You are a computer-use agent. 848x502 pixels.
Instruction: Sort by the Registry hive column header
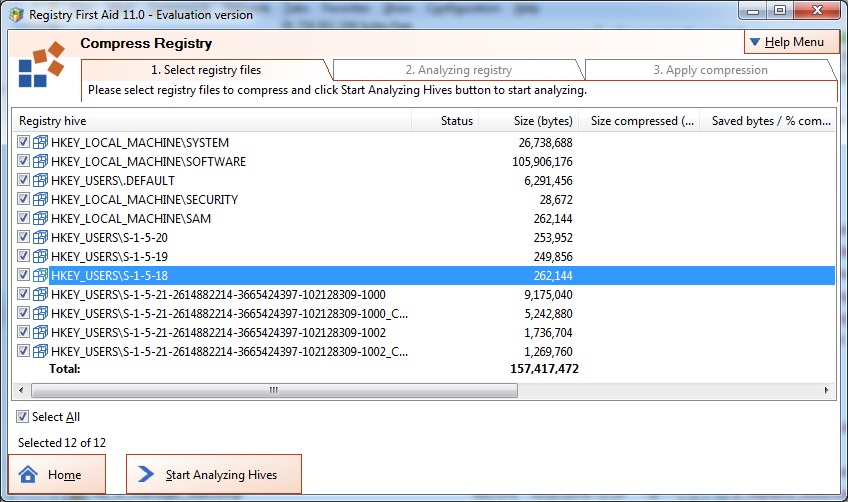[212, 121]
